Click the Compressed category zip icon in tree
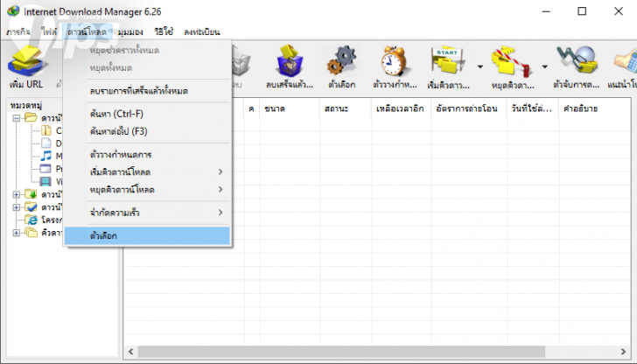This screenshot has height=364, width=637. (45, 130)
